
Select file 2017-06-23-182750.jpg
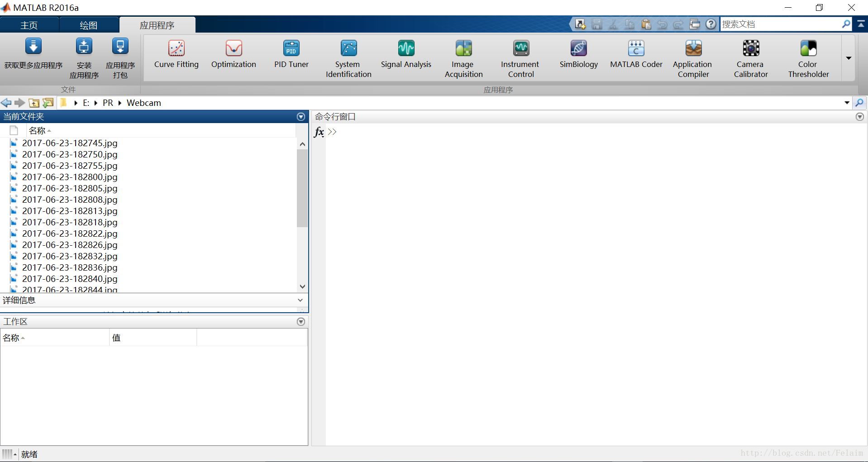click(x=70, y=154)
